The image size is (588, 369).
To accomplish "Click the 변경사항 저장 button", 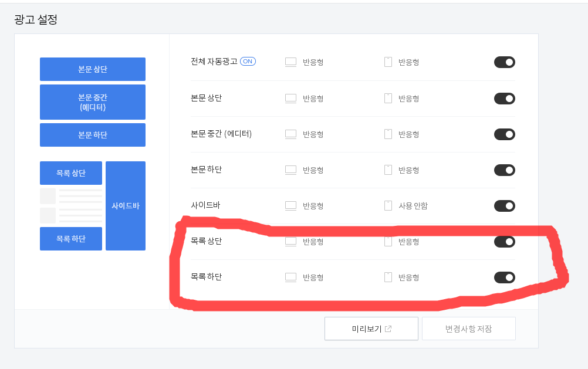I will 469,329.
